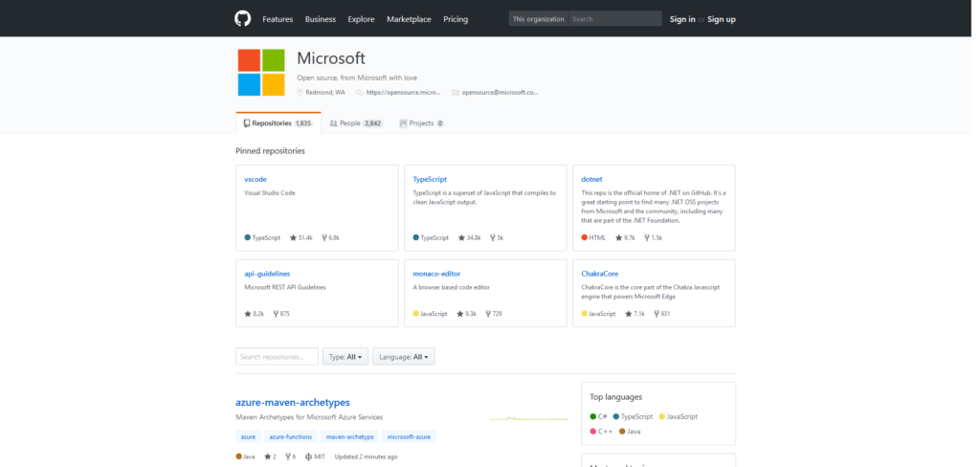
Task: Switch to the Projects tab
Action: (x=422, y=123)
